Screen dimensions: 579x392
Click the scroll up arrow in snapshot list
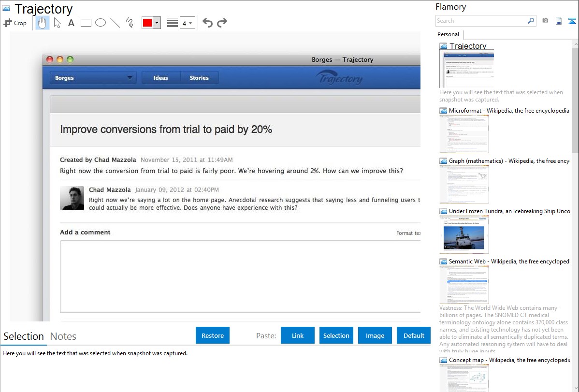click(575, 44)
